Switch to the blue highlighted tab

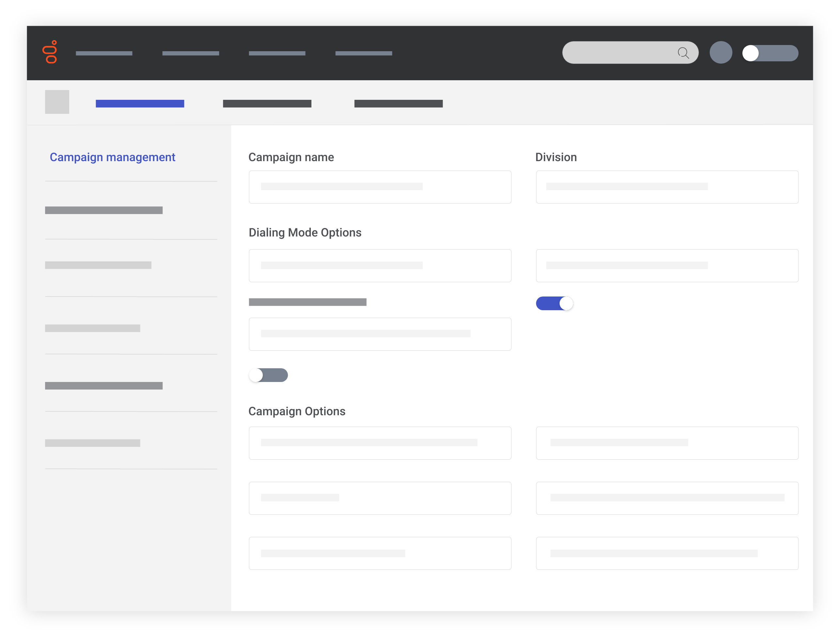click(x=140, y=103)
